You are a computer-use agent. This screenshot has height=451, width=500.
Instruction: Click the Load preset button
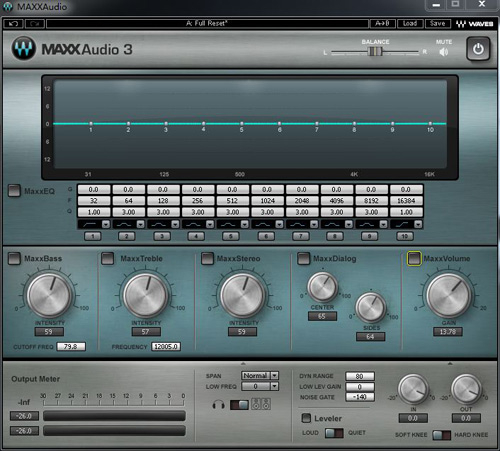[410, 24]
